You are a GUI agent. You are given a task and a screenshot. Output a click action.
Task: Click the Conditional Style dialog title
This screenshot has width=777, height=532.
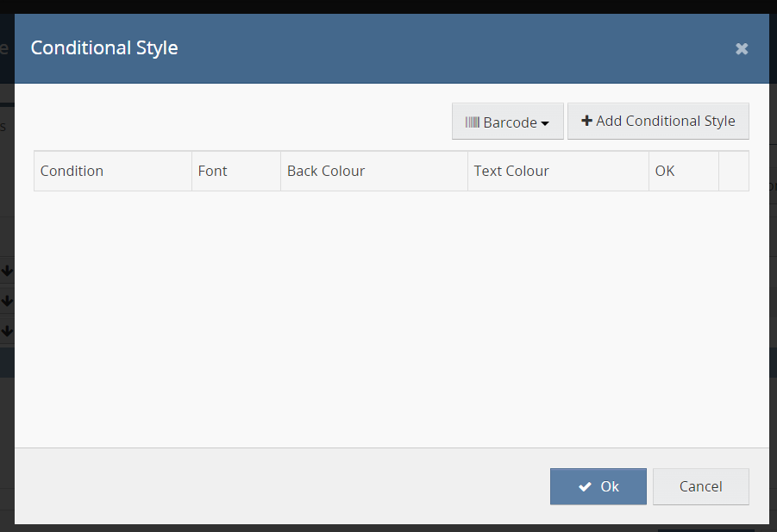pyautogui.click(x=104, y=47)
